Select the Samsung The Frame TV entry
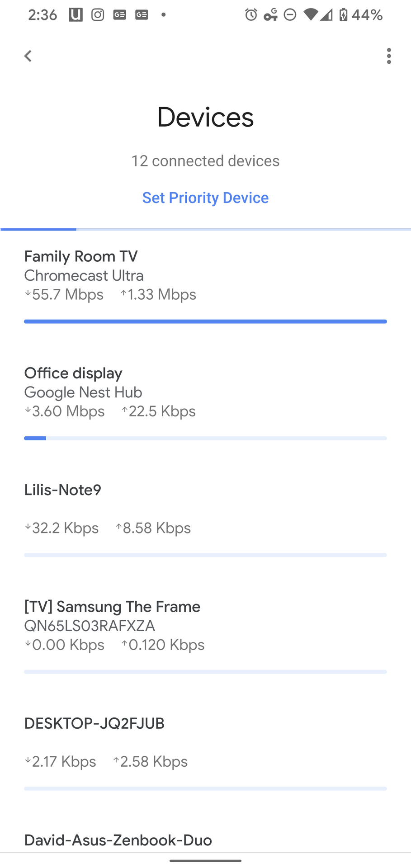The image size is (411, 868). click(112, 607)
